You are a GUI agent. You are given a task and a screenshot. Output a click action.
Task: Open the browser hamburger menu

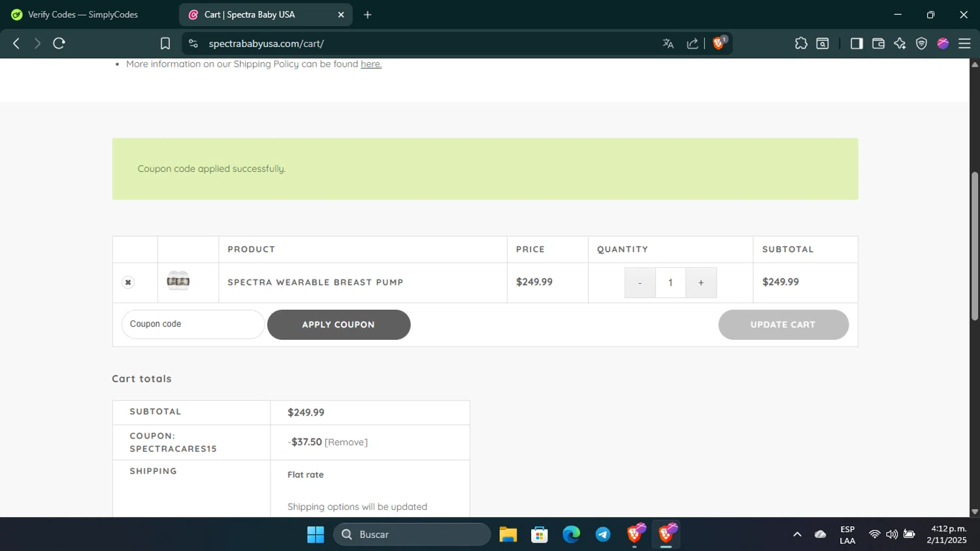pyautogui.click(x=964, y=43)
